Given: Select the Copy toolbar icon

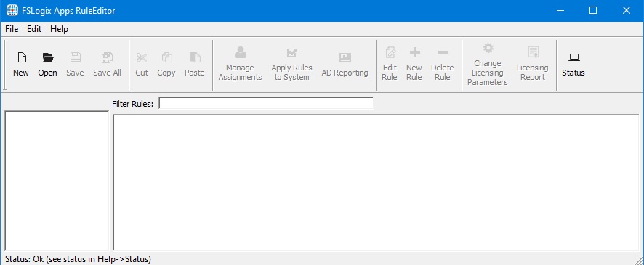Looking at the screenshot, I should coord(166,58).
